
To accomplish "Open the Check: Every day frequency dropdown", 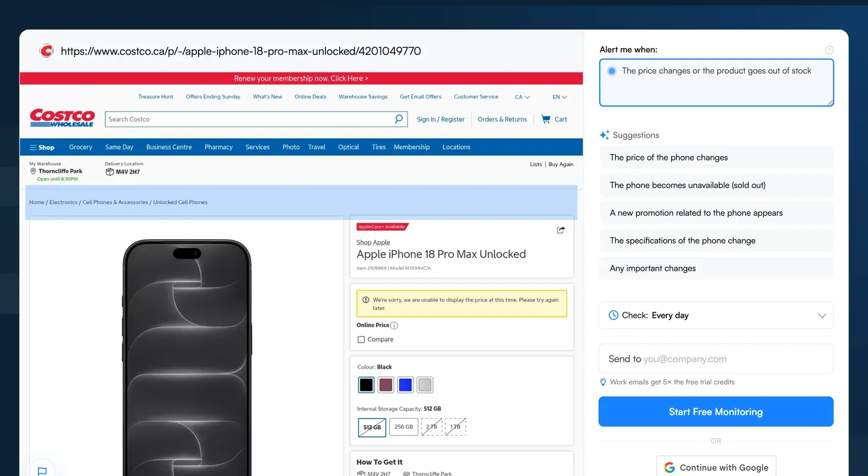I will (716, 315).
